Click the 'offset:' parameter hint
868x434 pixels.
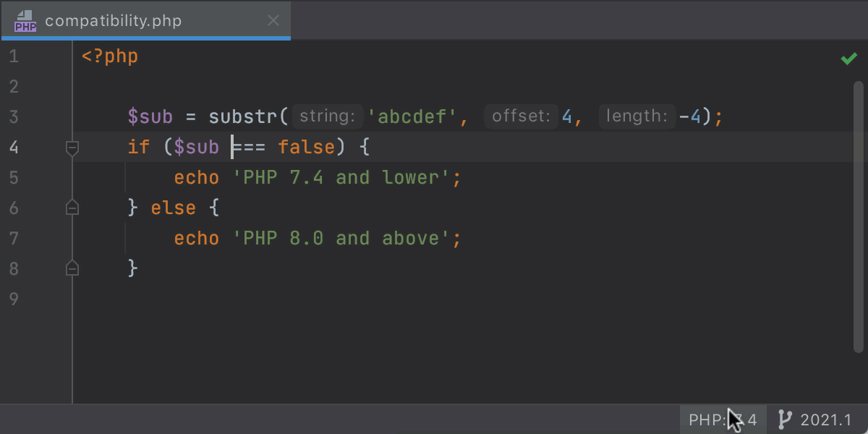coord(520,116)
